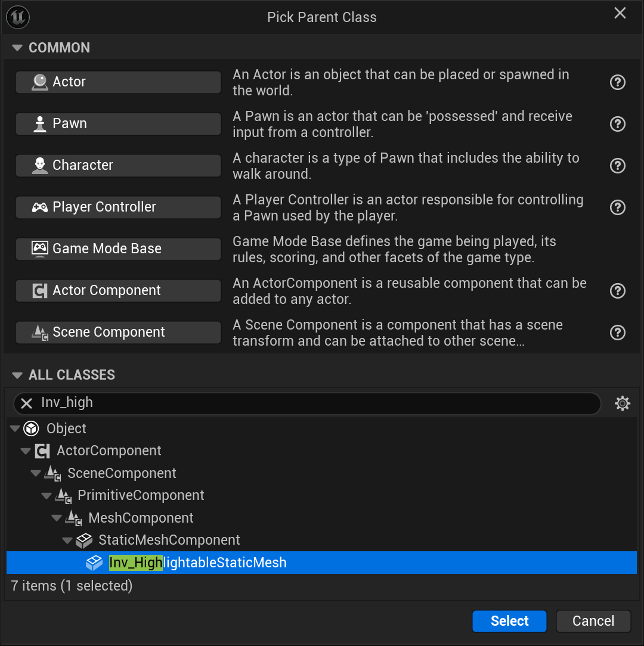644x646 pixels.
Task: Select Inv_HighlightableStaticMesh in the class tree
Action: click(x=198, y=563)
